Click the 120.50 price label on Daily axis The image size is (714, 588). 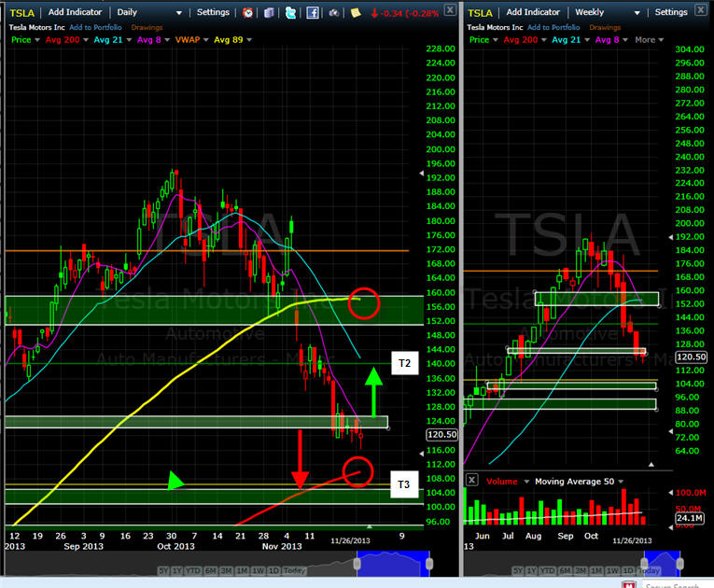click(441, 435)
